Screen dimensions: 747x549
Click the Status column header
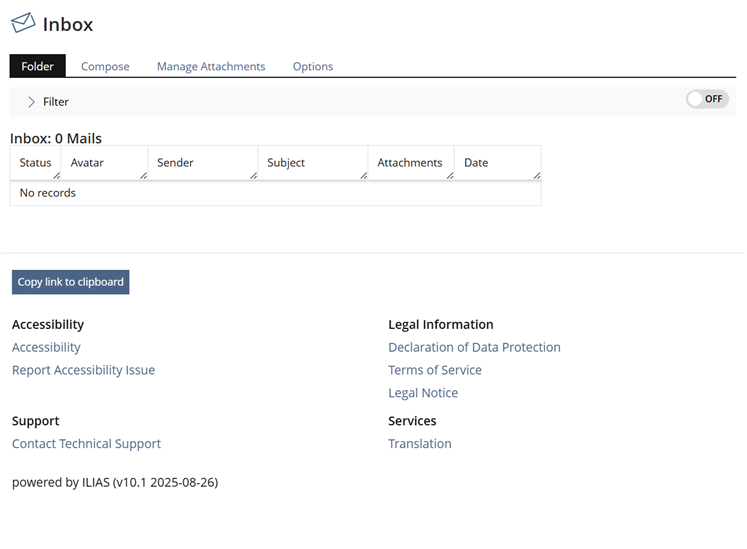pyautogui.click(x=35, y=163)
